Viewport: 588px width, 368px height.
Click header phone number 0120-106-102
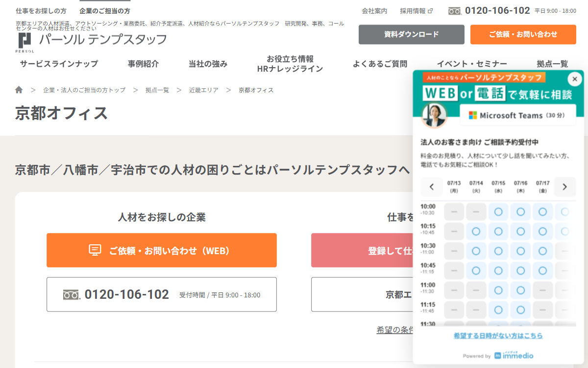pos(497,10)
